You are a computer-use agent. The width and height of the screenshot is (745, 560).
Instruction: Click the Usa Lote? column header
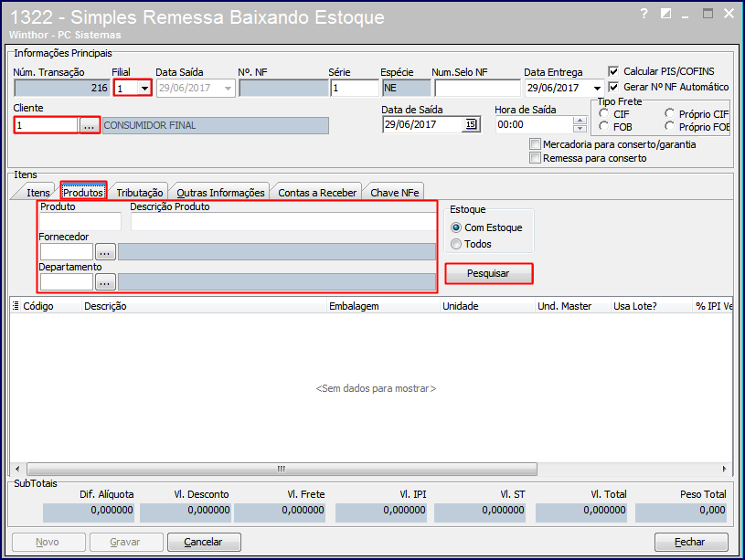point(652,306)
